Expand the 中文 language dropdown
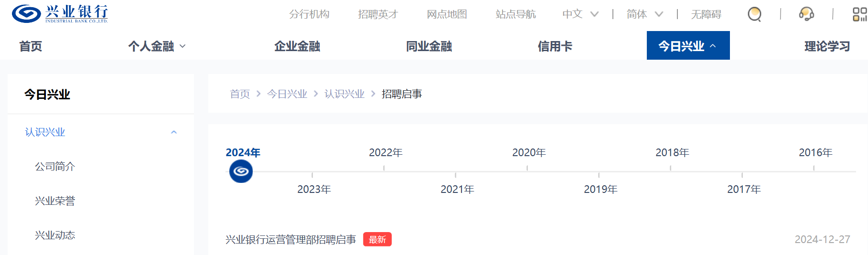Image resolution: width=868 pixels, height=255 pixels. pyautogui.click(x=580, y=14)
